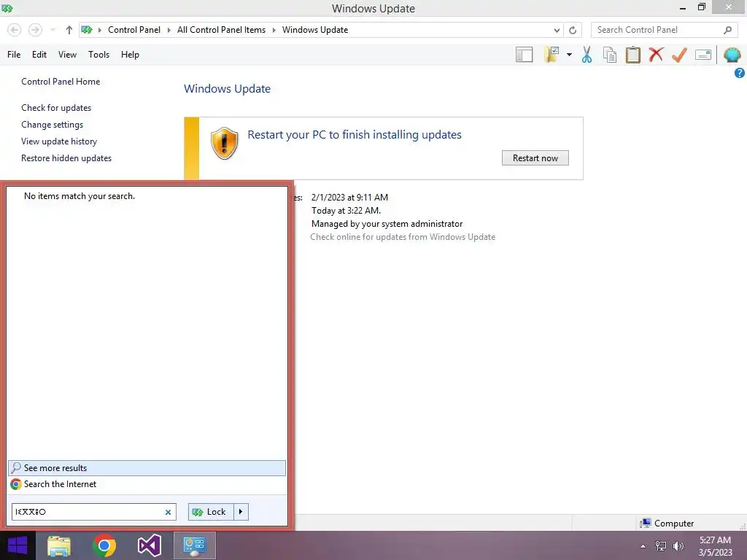Click See more results in start menu
Screen dimensions: 747x560
pos(147,468)
